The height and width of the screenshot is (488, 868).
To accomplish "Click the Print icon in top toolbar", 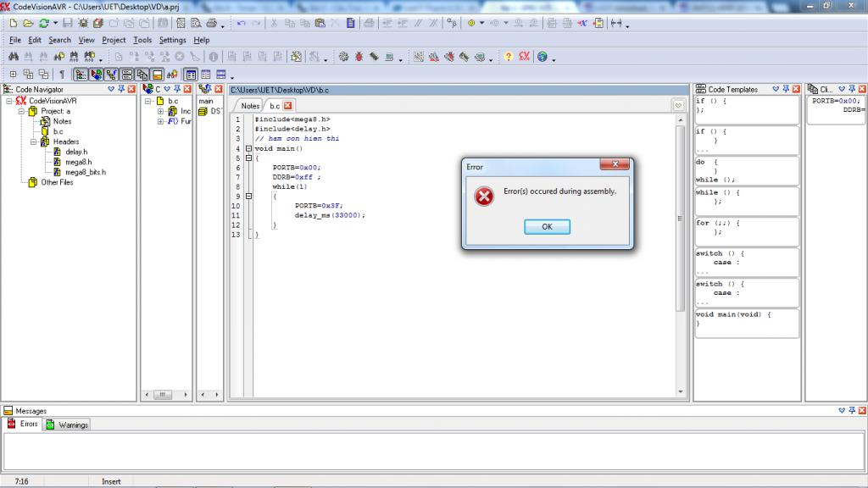I will pos(211,23).
